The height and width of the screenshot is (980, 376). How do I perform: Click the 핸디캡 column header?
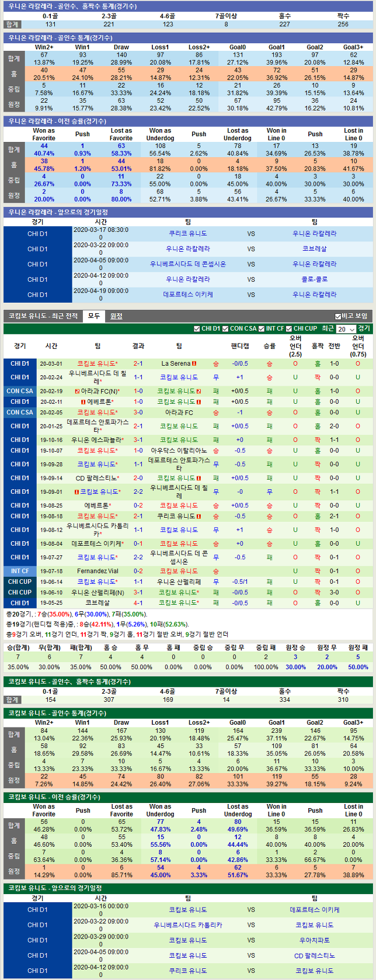pos(239,346)
